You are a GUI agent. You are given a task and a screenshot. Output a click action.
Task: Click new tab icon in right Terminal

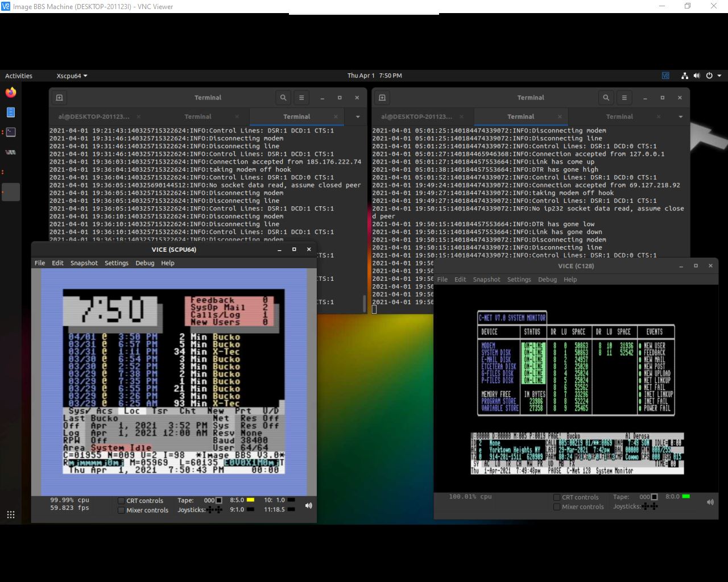[382, 98]
